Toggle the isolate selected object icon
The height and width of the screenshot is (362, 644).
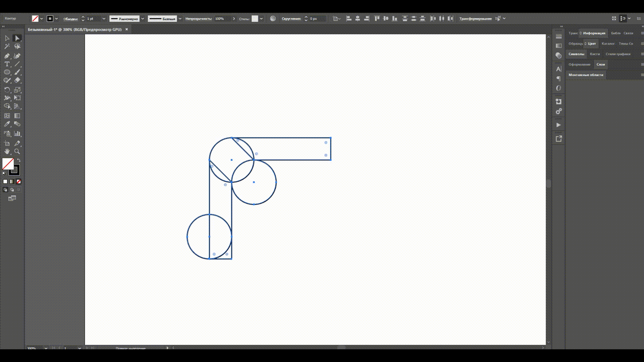pos(498,18)
